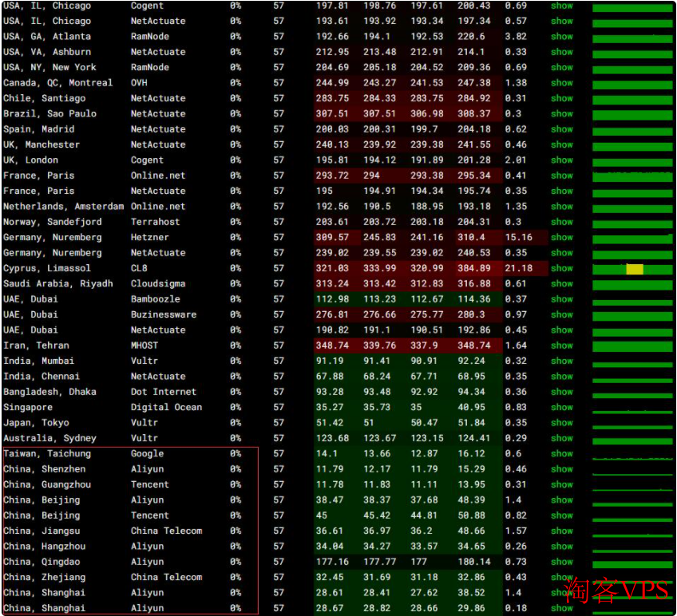Select the "Terrahost" provider text
Image resolution: width=677 pixels, height=616 pixels.
click(156, 222)
